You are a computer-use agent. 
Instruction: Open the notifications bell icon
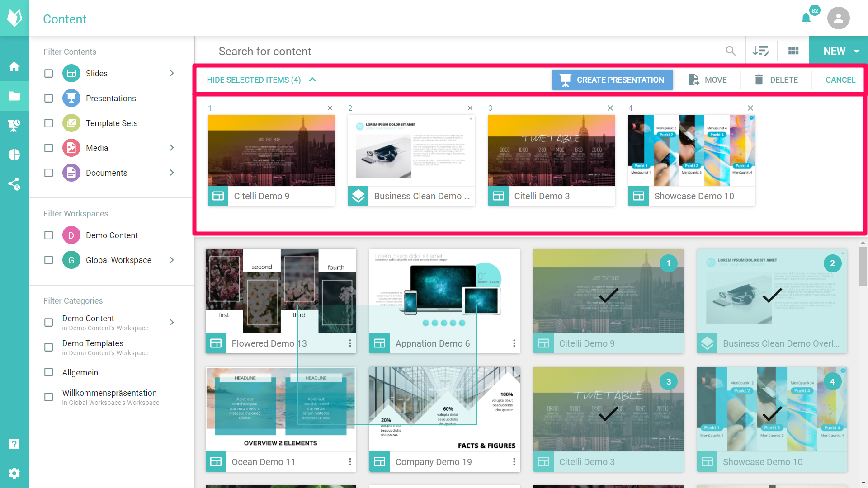tap(806, 19)
